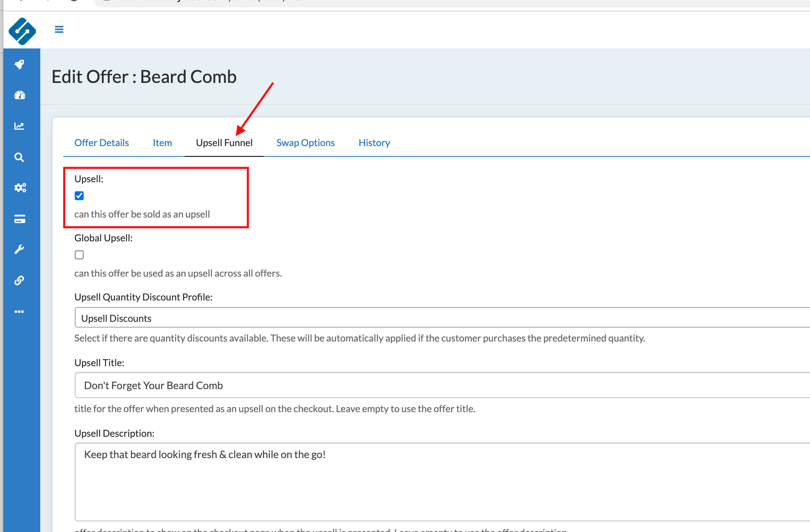Screen dimensions: 810x532
Task: Click the search magnifier sidebar icon
Action: click(x=19, y=157)
